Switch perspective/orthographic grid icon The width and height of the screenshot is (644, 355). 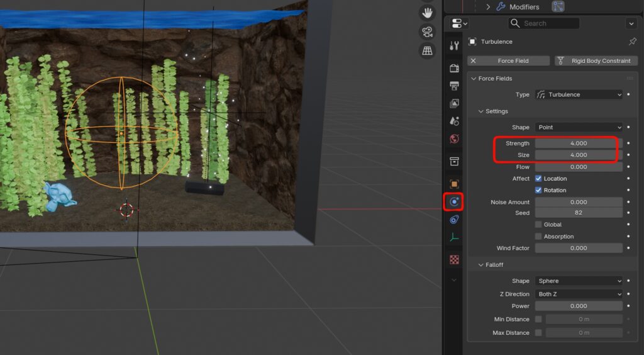tap(428, 50)
